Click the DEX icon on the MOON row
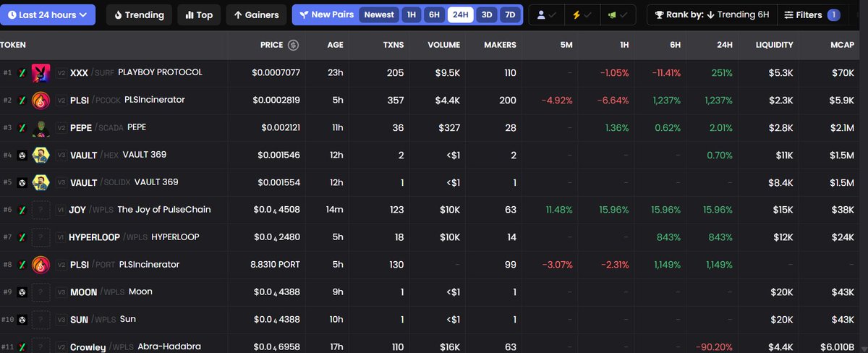This screenshot has height=353, width=868. click(22, 292)
